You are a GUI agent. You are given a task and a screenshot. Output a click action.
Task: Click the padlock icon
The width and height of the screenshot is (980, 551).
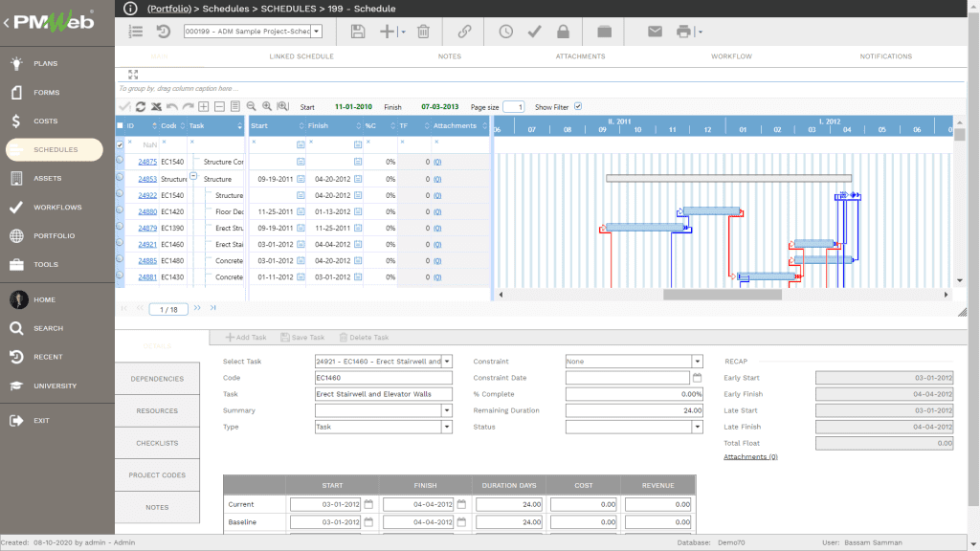[x=563, y=32]
